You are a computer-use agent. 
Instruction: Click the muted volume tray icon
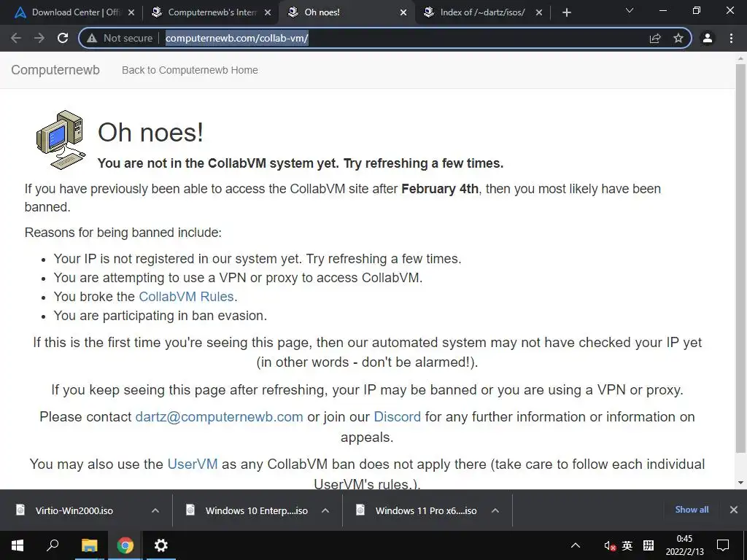click(x=609, y=545)
